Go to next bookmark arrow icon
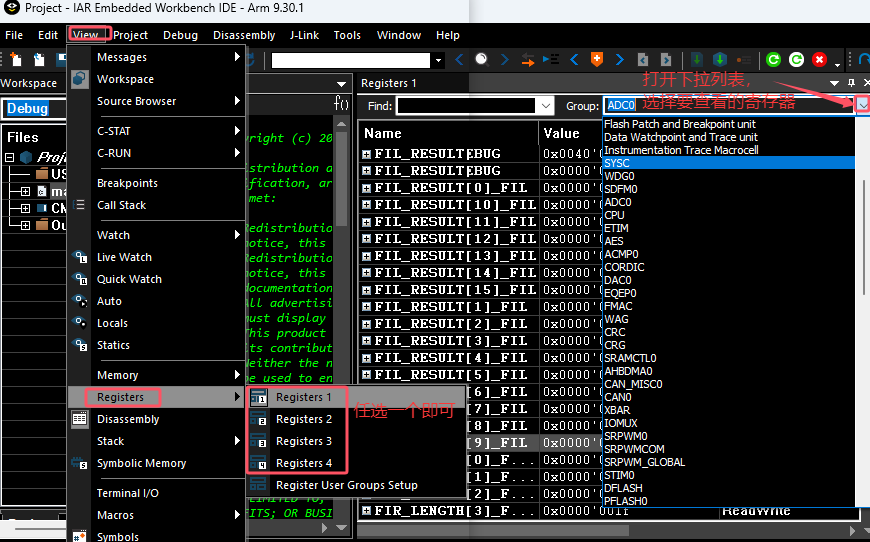Image resolution: width=870 pixels, height=542 pixels. pyautogui.click(x=620, y=59)
